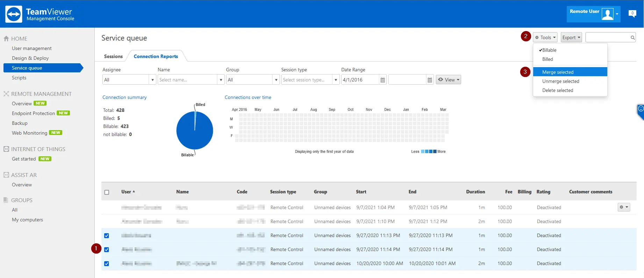Click the Customer comments column header
The height and width of the screenshot is (278, 644).
pos(591,192)
